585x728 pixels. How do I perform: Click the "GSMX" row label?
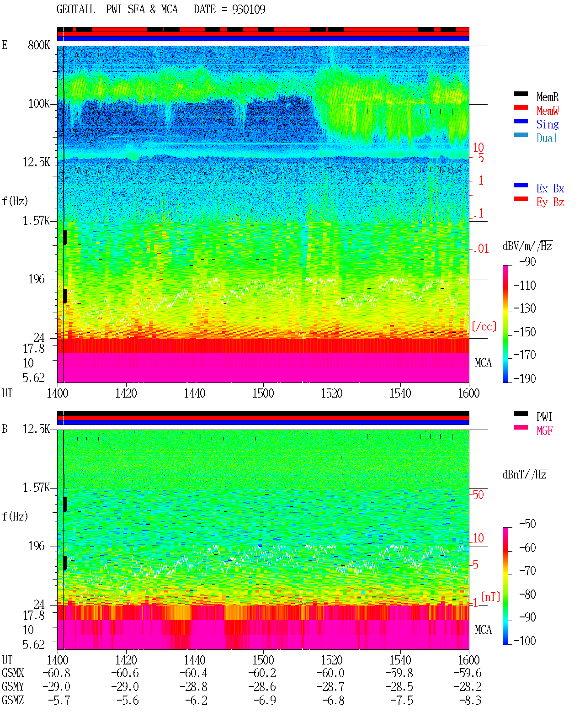[x=13, y=673]
